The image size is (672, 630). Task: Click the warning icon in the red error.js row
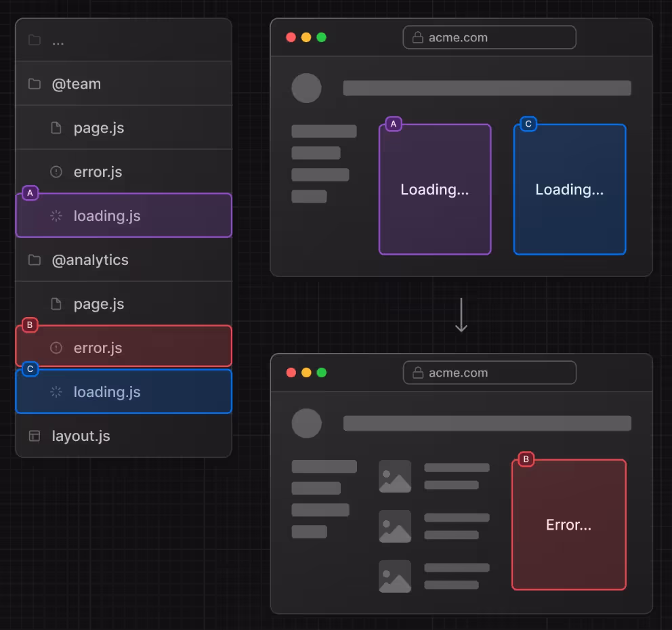coord(56,348)
